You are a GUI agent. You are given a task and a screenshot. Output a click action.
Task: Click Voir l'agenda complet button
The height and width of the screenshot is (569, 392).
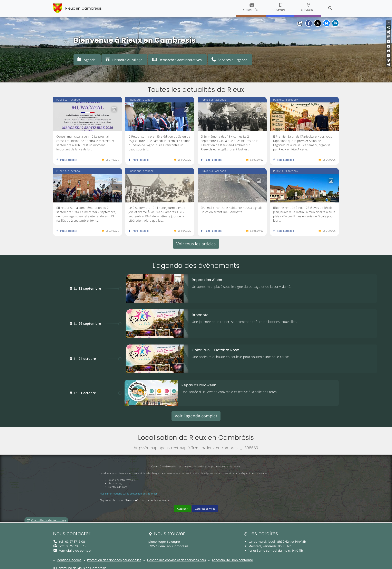[196, 416]
